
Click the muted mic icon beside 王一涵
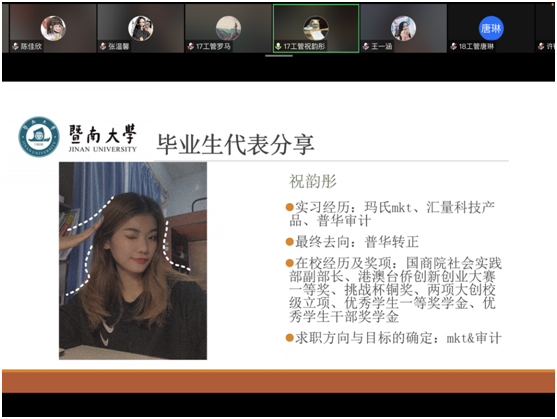click(x=366, y=46)
